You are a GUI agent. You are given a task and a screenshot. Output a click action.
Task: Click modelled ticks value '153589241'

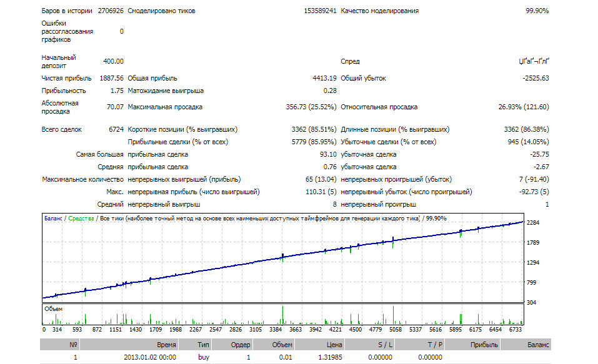(x=320, y=11)
